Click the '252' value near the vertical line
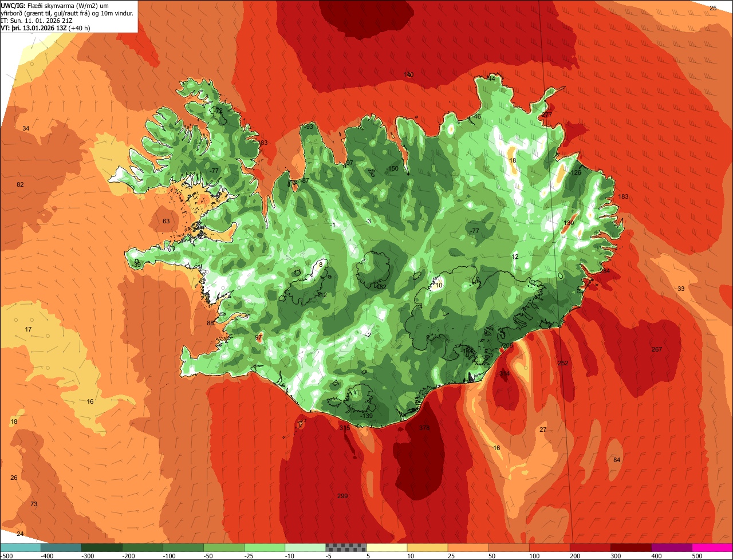 click(563, 364)
